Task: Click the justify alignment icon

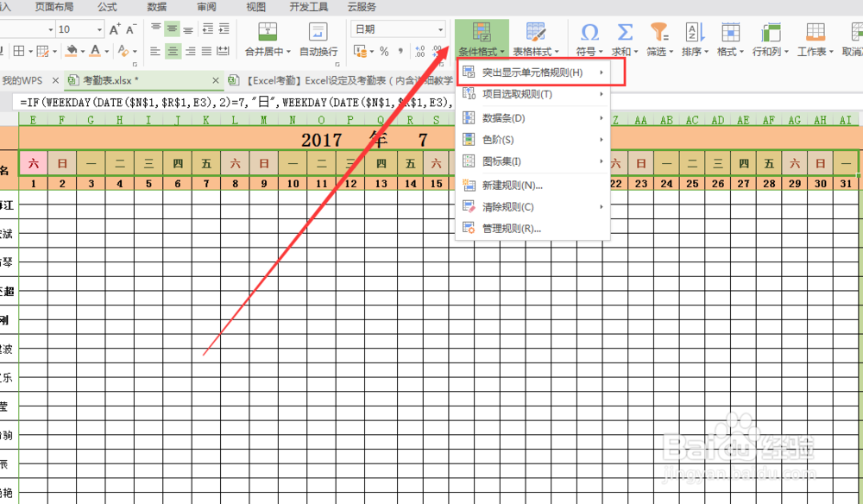Action: pyautogui.click(x=206, y=51)
